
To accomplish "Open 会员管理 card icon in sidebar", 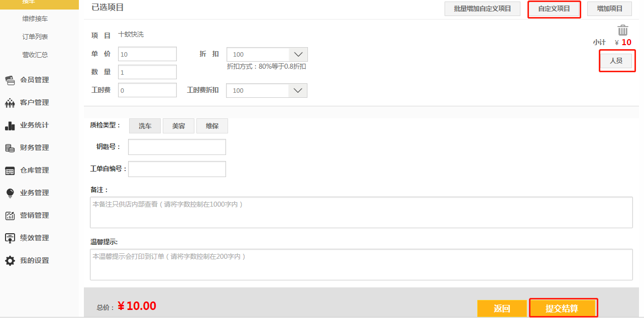I will 10,80.
